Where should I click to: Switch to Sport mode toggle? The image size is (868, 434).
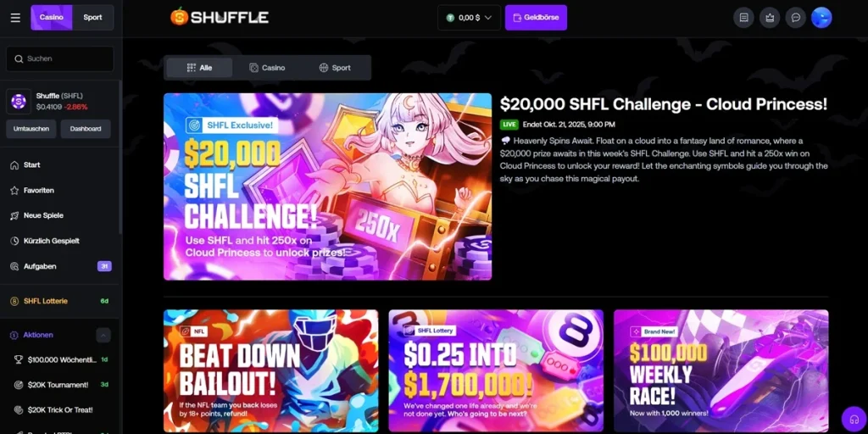pos(92,17)
